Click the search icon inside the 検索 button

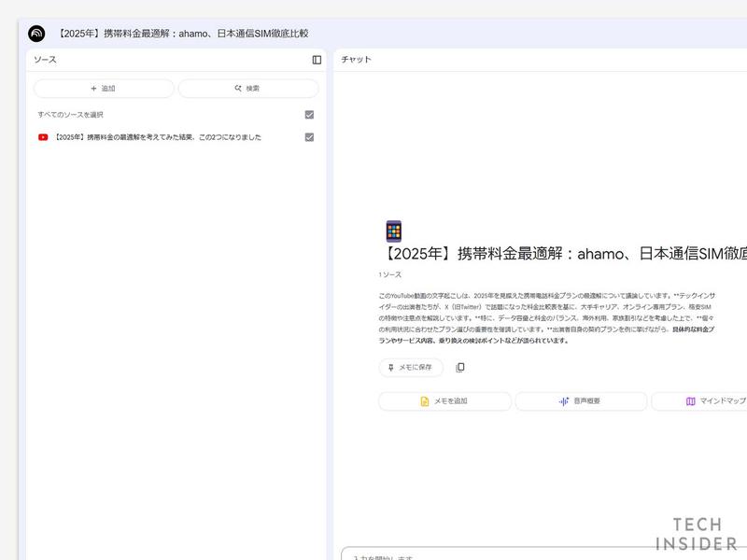point(237,88)
